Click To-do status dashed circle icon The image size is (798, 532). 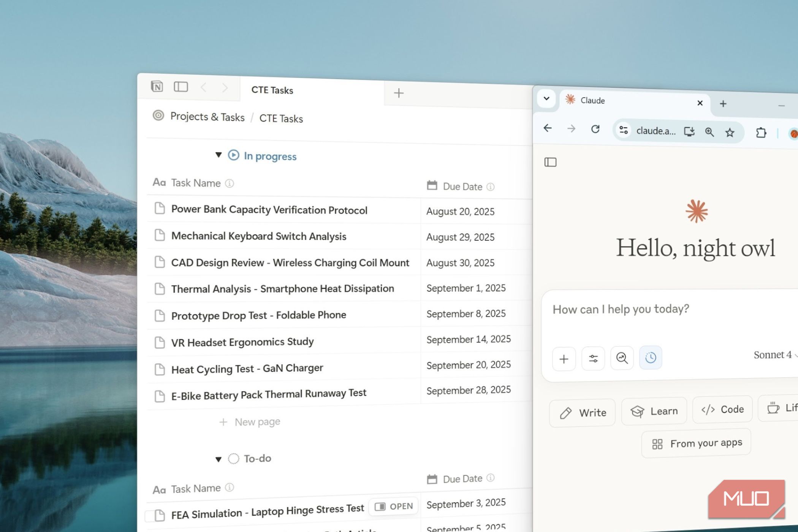[x=233, y=459]
